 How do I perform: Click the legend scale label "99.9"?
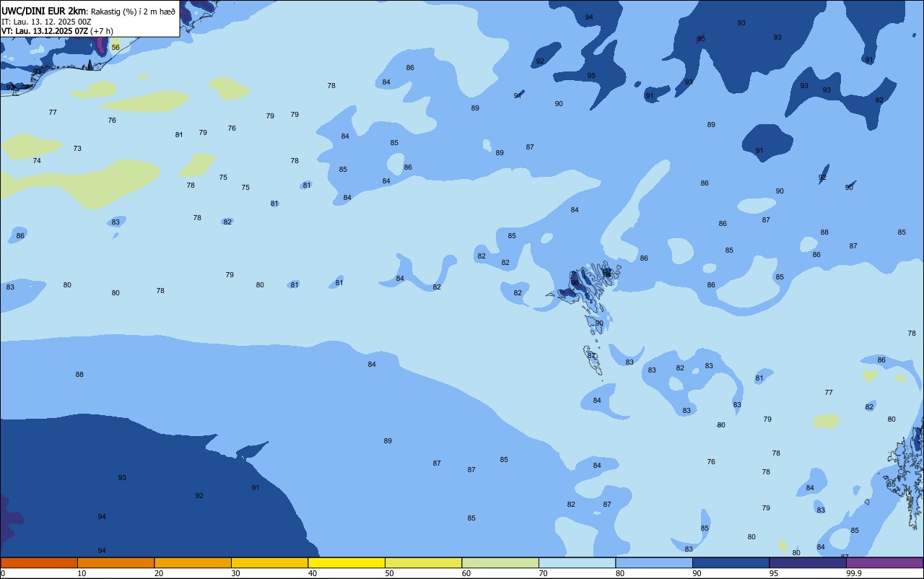[854, 573]
